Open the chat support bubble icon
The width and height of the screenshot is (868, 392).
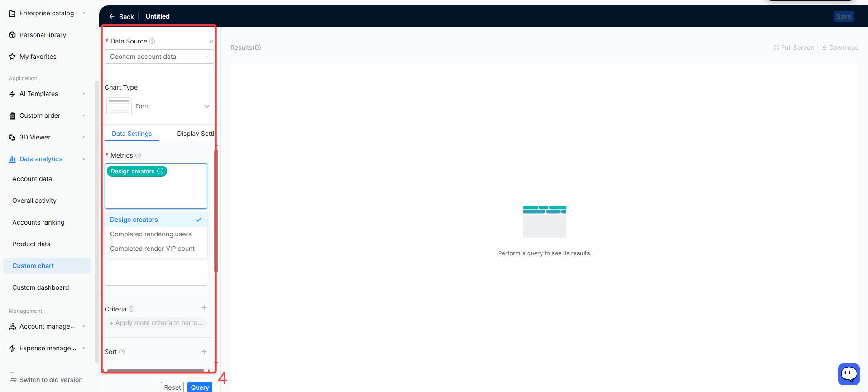849,374
